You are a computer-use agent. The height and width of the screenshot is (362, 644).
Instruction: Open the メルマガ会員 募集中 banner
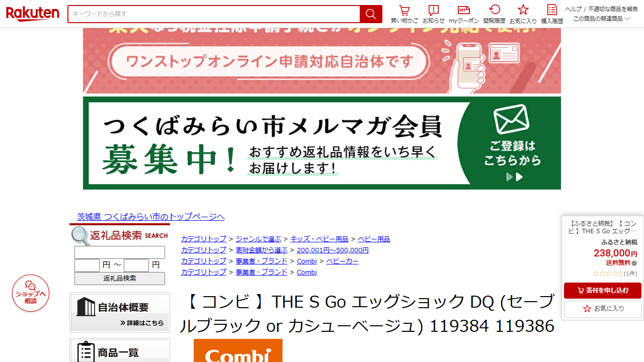pos(322,143)
